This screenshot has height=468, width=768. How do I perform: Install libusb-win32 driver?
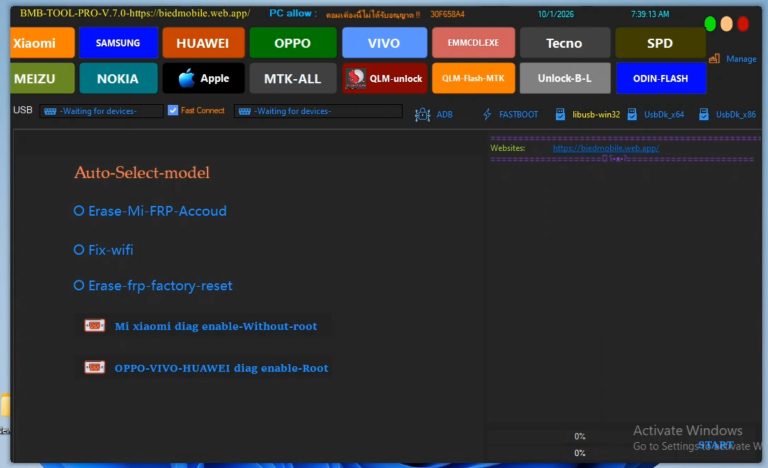[596, 115]
